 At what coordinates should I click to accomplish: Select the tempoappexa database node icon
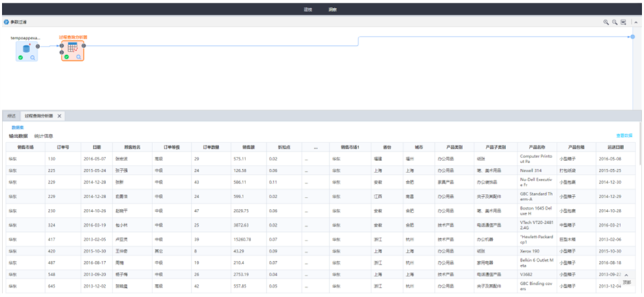(26, 49)
